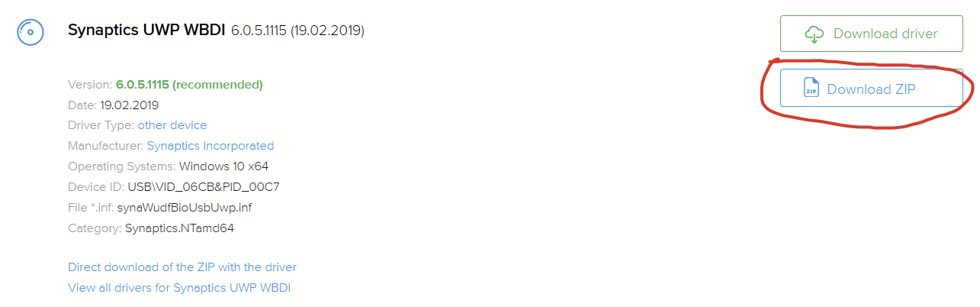Click the green recommended version 6.0.5.1115 text
The height and width of the screenshot is (307, 980).
tap(189, 84)
